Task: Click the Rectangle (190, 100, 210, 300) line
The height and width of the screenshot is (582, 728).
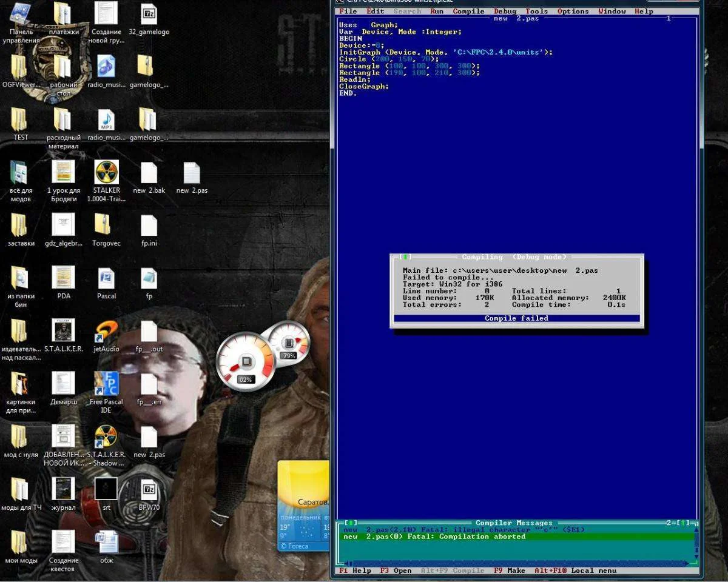Action: pos(409,73)
